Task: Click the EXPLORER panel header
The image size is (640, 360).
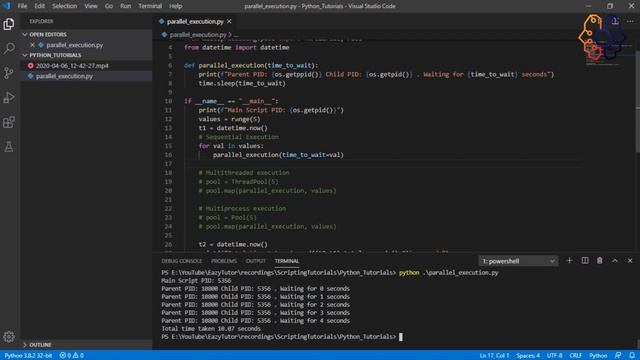Action: pos(41,21)
